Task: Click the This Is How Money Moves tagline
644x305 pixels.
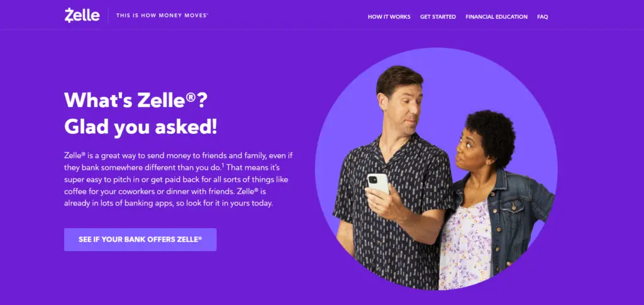Action: (x=162, y=15)
